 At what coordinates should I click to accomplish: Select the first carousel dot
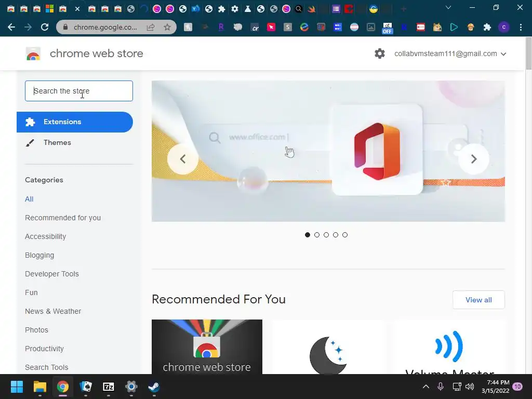308,235
